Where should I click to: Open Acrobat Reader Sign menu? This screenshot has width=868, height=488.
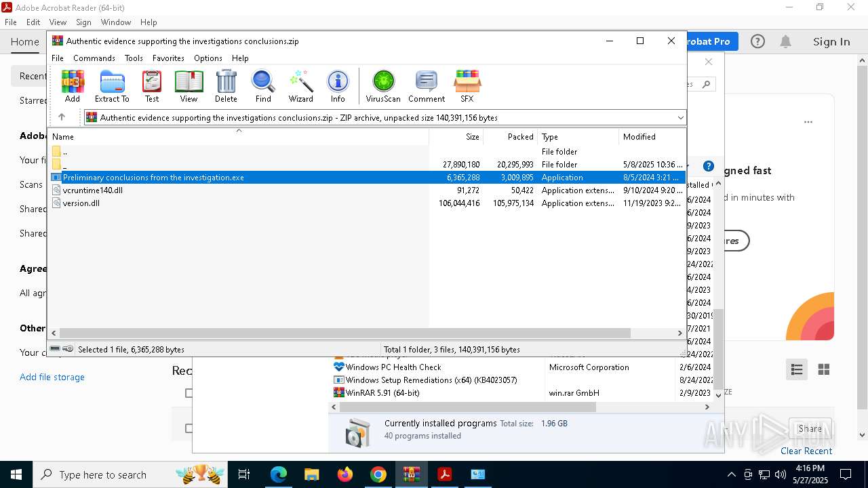(83, 22)
